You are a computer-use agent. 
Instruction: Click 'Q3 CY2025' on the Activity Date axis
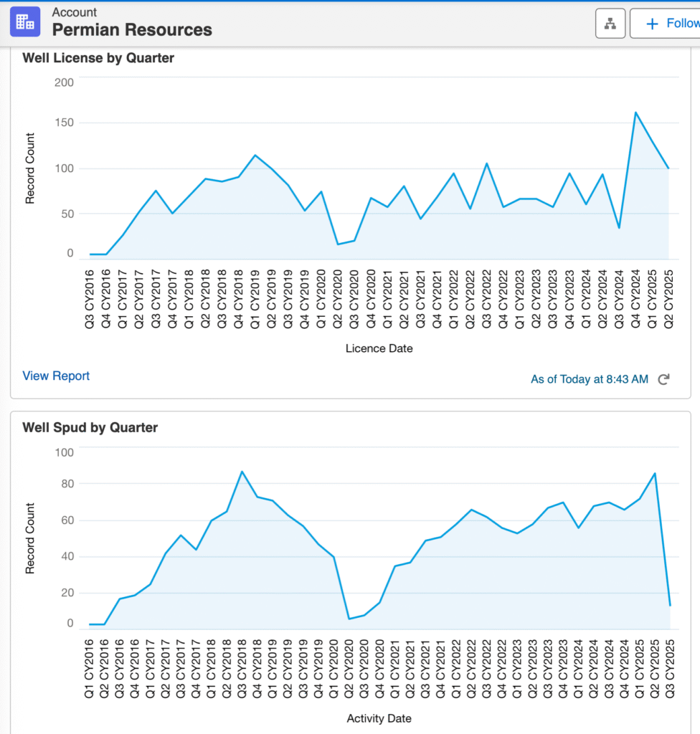pyautogui.click(x=670, y=669)
